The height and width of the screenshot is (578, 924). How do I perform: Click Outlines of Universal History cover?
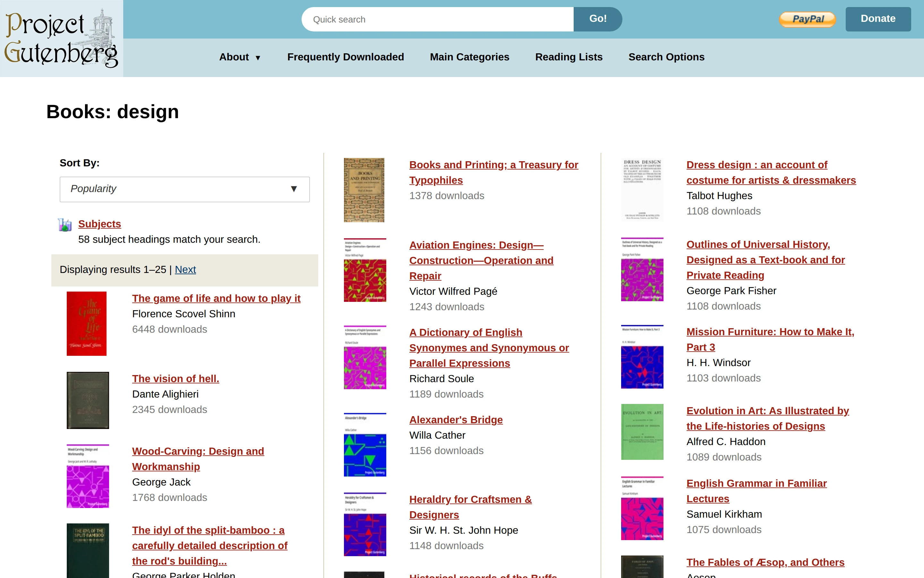pos(642,269)
